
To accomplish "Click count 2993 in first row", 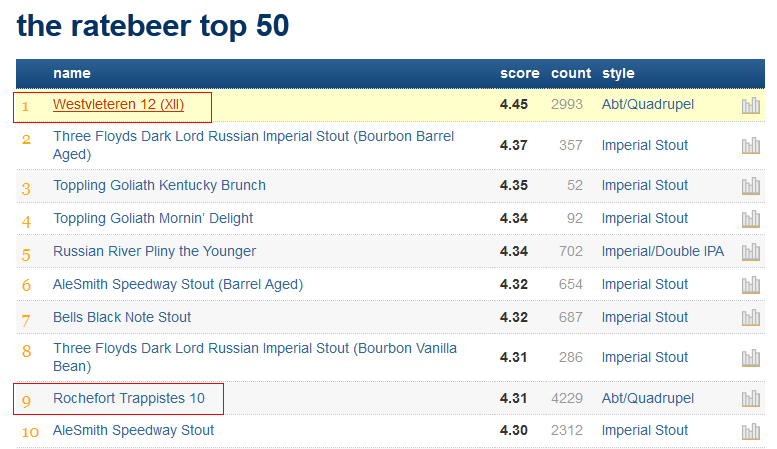I will tap(567, 105).
